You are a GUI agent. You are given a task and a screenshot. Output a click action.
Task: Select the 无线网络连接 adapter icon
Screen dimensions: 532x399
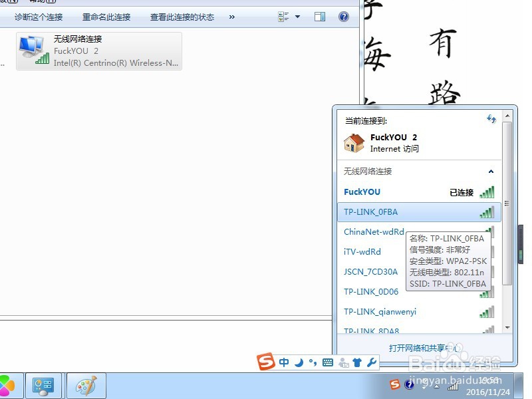coord(33,51)
